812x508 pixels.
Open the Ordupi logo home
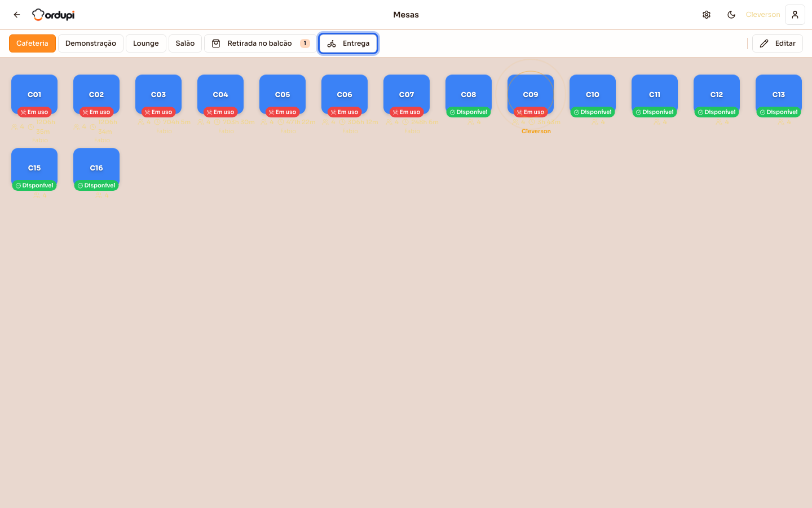pyautogui.click(x=53, y=15)
